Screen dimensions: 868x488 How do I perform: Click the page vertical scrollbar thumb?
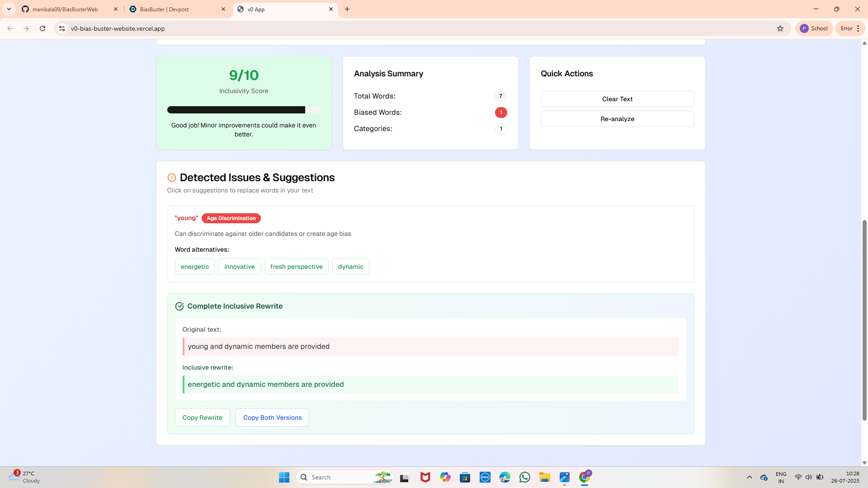864,321
